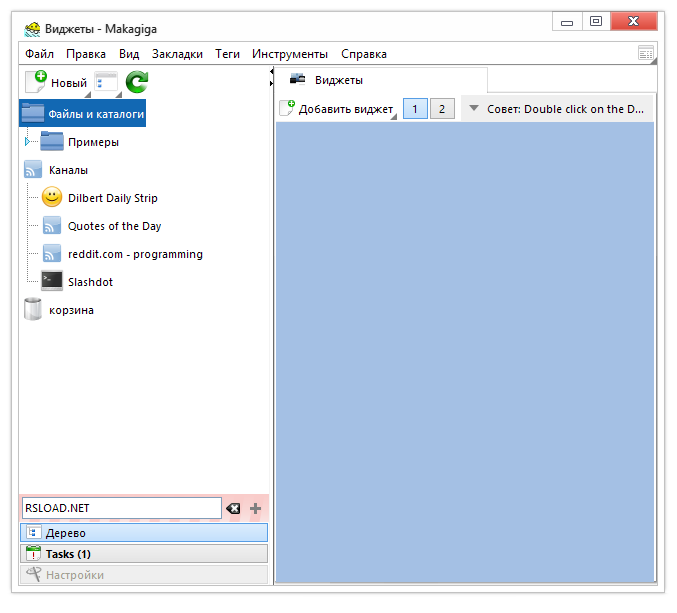Select the Виджеты tab

pyautogui.click(x=381, y=80)
